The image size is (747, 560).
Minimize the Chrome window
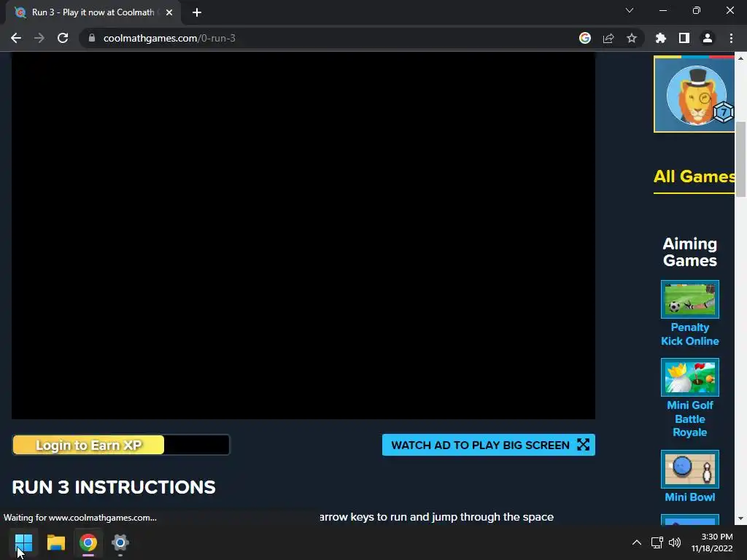click(x=662, y=10)
